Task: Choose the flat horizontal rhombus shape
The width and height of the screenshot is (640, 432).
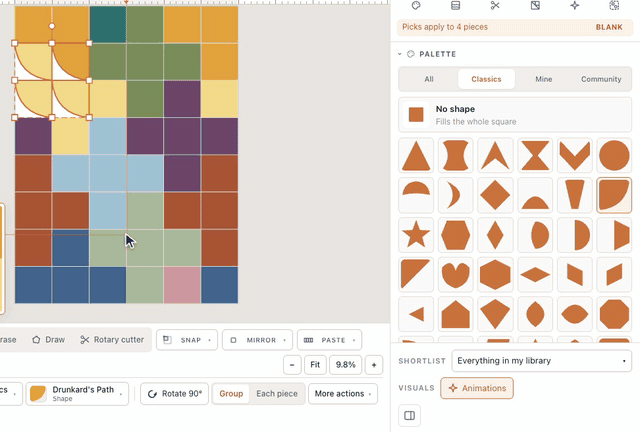Action: (535, 274)
